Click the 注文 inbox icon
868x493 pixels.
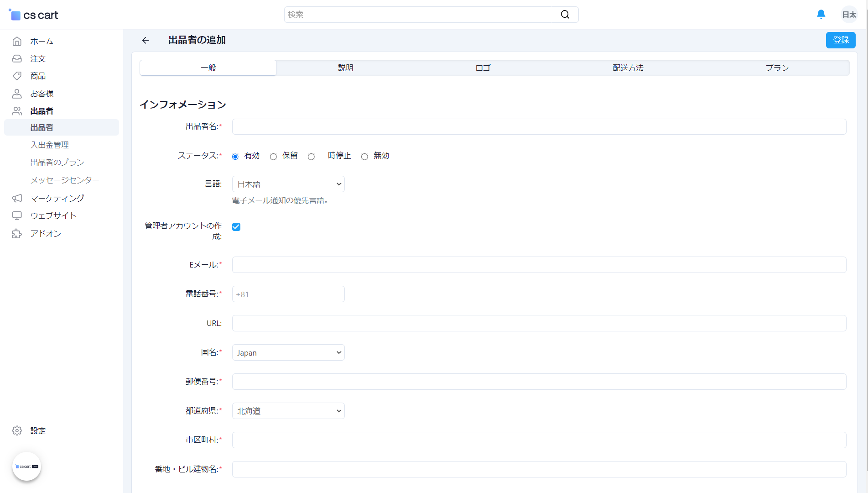click(x=17, y=58)
